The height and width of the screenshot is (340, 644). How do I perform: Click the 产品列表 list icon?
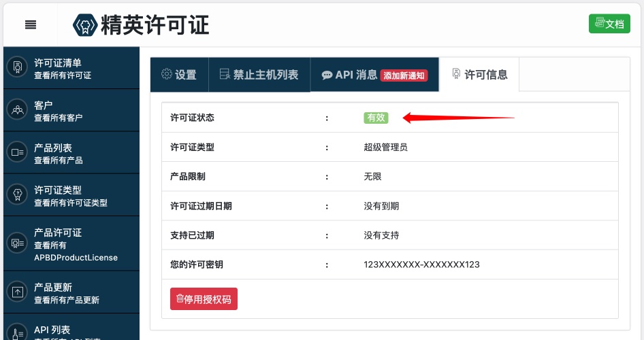point(17,152)
